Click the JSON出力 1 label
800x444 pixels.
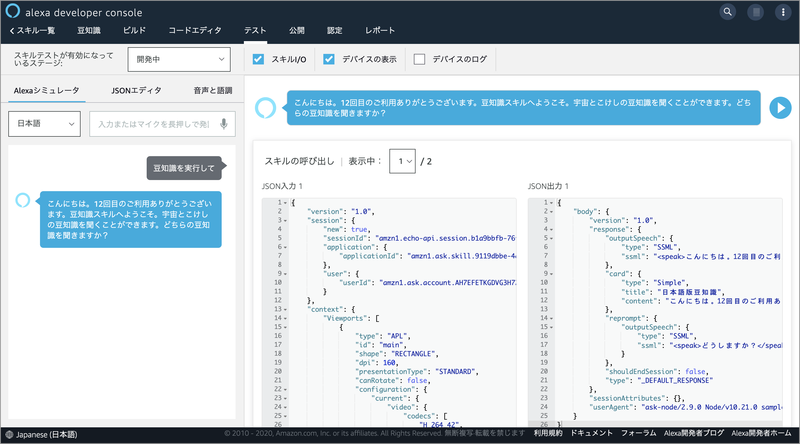point(548,186)
